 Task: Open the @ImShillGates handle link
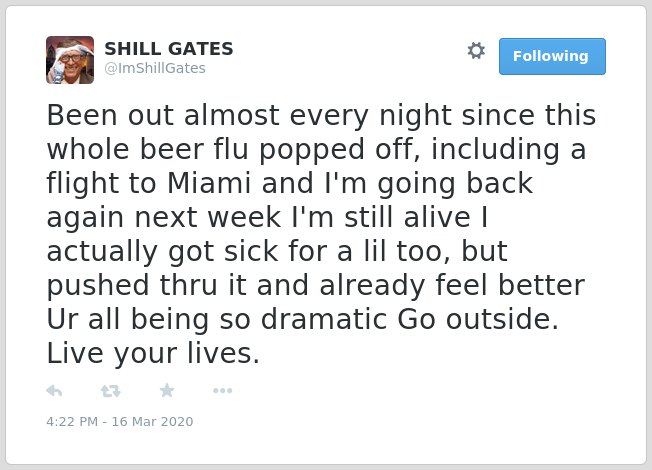pos(155,68)
